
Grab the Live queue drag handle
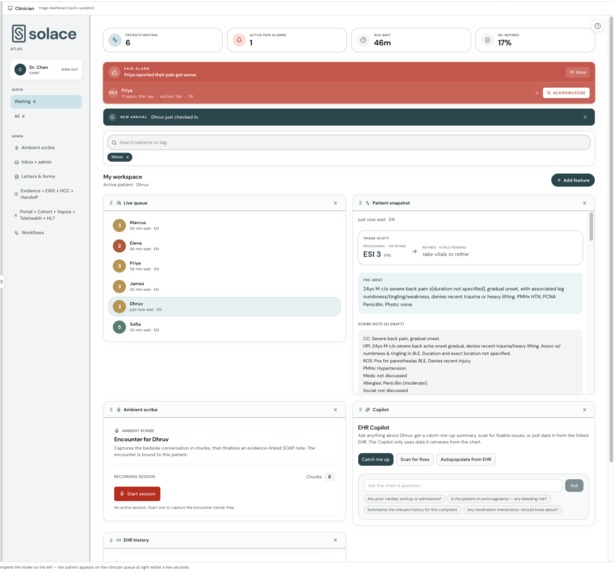point(111,203)
